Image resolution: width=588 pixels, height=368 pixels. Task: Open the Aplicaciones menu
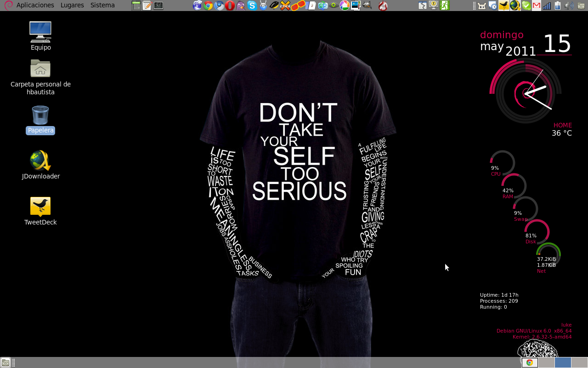tap(35, 5)
